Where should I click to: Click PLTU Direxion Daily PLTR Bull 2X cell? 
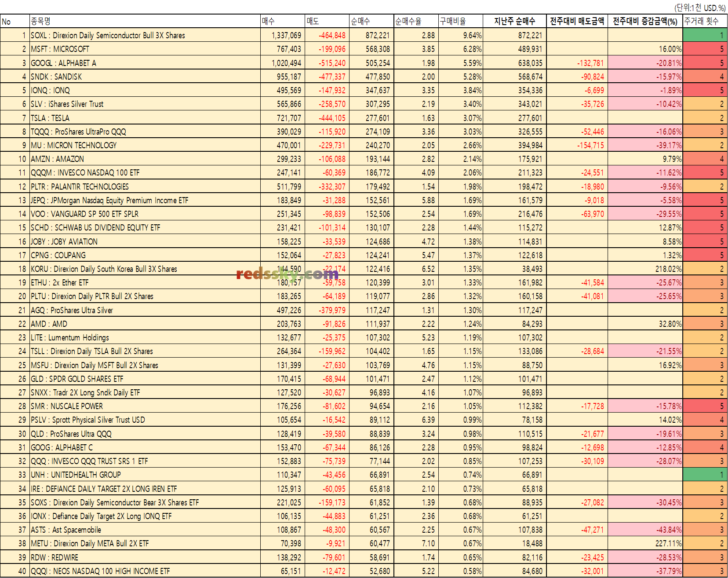point(145,296)
